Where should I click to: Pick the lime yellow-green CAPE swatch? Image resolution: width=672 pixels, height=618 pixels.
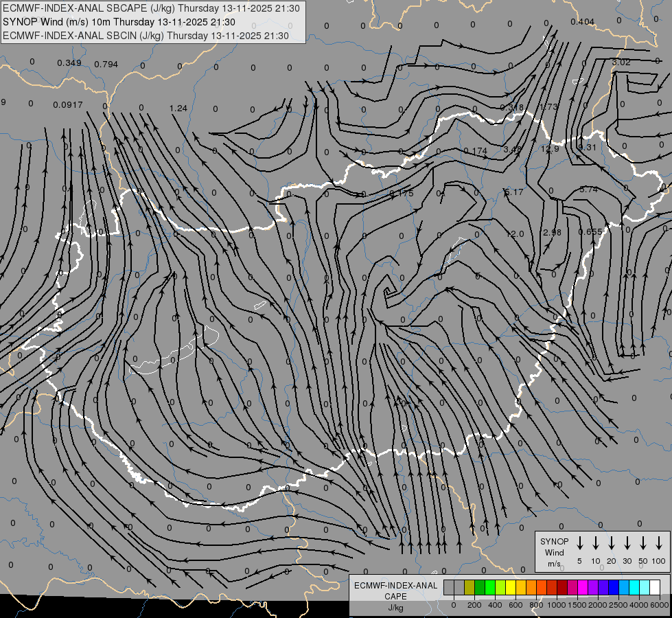click(500, 587)
